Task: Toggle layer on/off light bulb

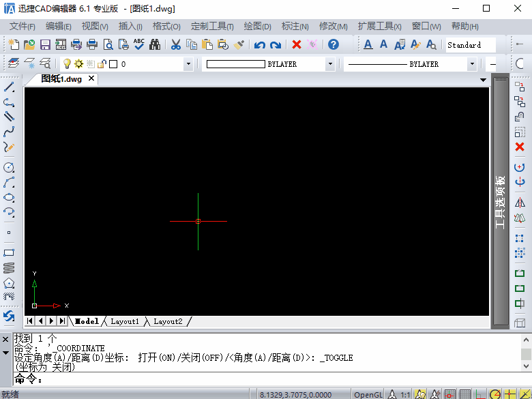Action: click(x=67, y=64)
